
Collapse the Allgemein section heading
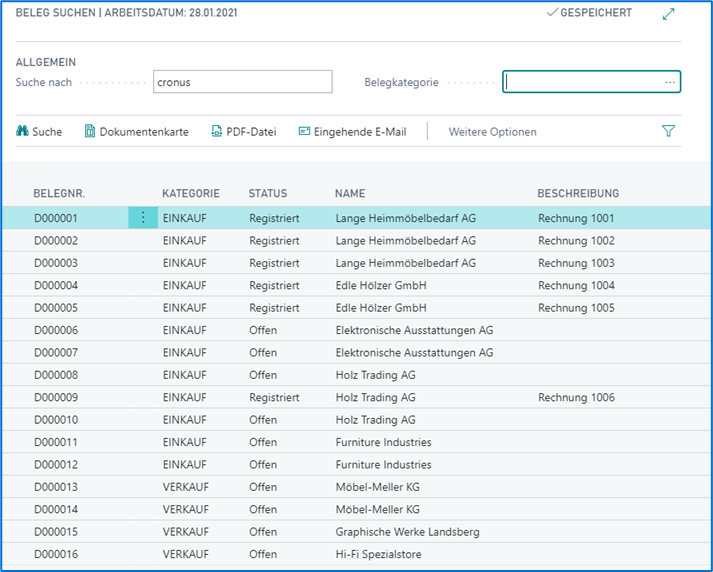46,62
